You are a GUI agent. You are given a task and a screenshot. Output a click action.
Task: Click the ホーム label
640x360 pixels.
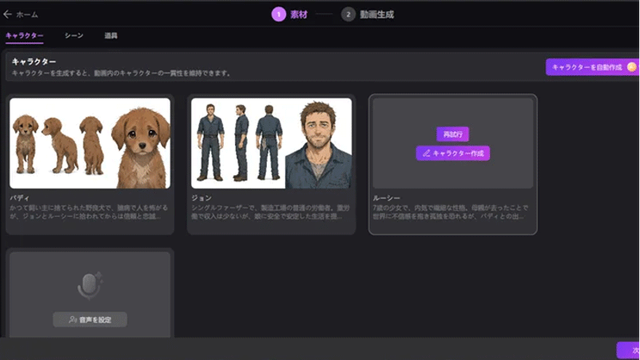pyautogui.click(x=27, y=15)
